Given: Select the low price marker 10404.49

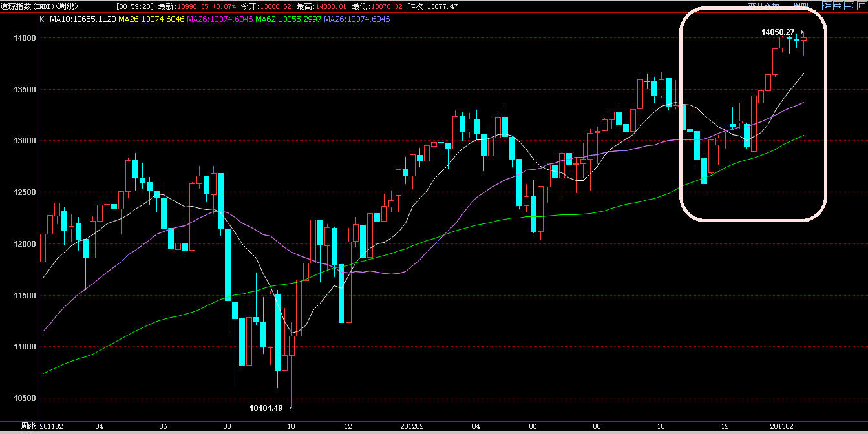Looking at the screenshot, I should click(266, 408).
